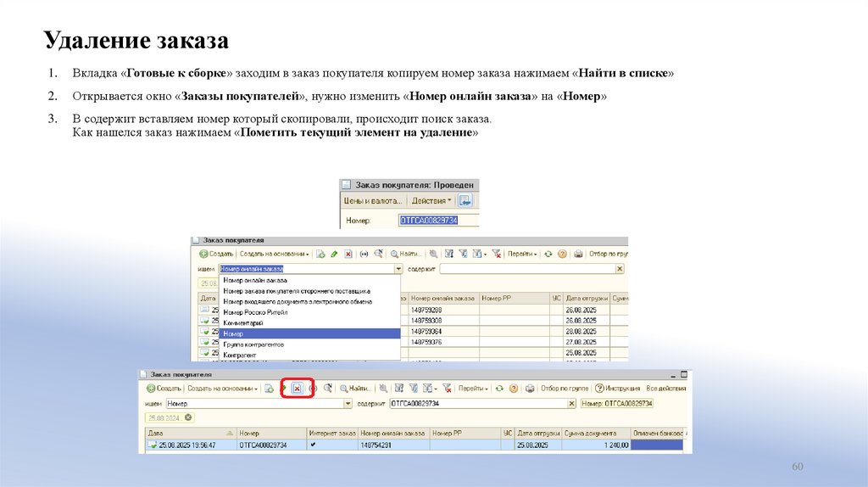Viewport: 868px width, 487px height.
Task: Click search-by-current-value icon in bottom window
Action: click(x=328, y=388)
